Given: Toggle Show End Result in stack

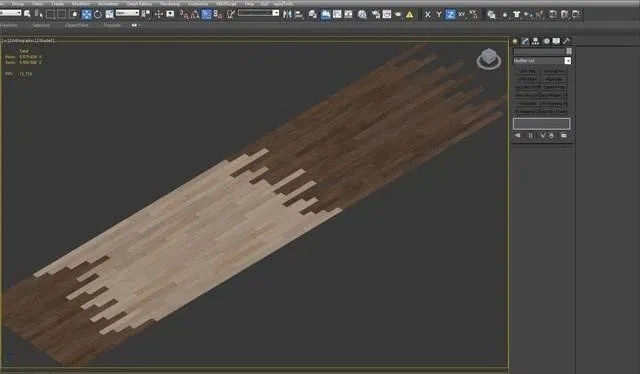Looking at the screenshot, I should 530,136.
